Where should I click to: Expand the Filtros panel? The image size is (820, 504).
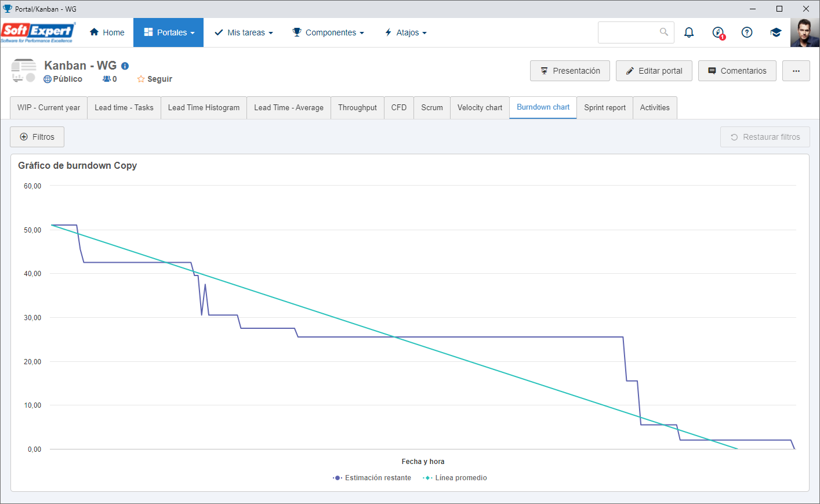pyautogui.click(x=37, y=137)
